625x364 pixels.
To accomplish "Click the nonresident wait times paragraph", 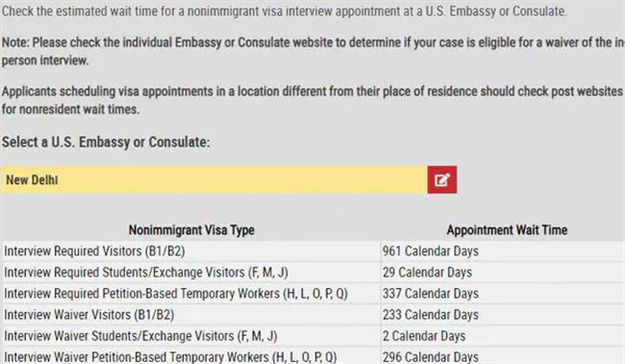I will pyautogui.click(x=312, y=100).
